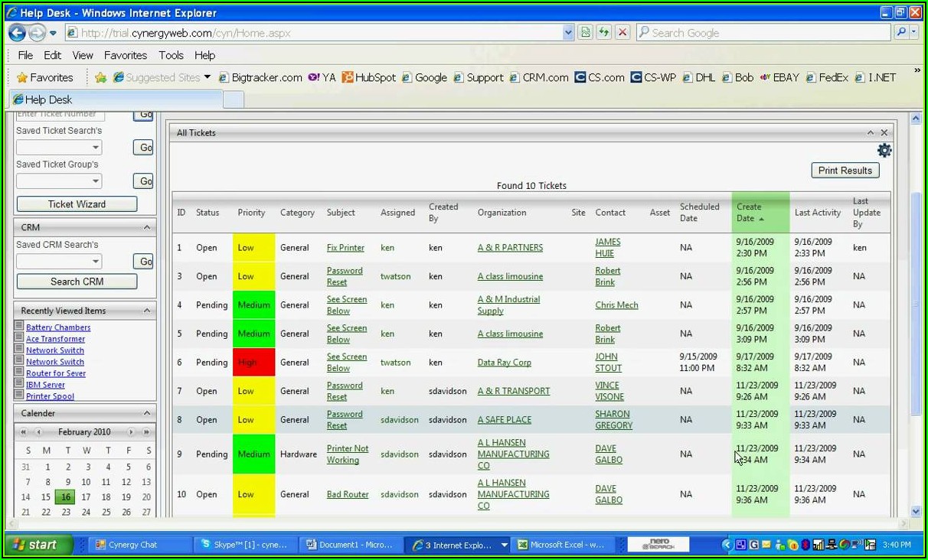Click the browser Back arrow button

coord(17,33)
